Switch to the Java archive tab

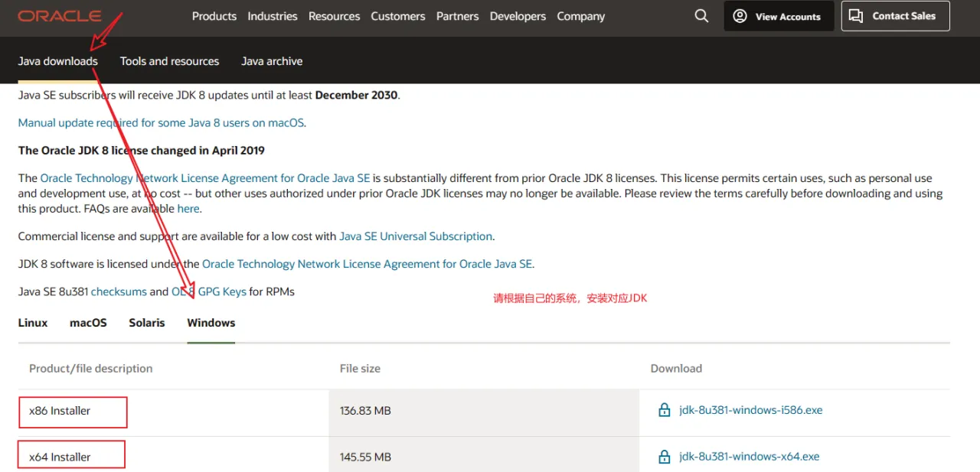pos(272,61)
